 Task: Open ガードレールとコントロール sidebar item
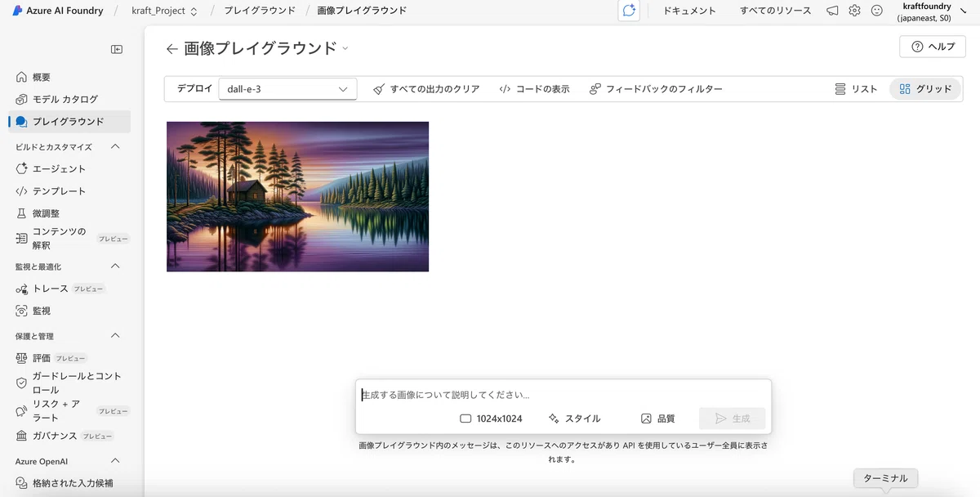click(69, 383)
